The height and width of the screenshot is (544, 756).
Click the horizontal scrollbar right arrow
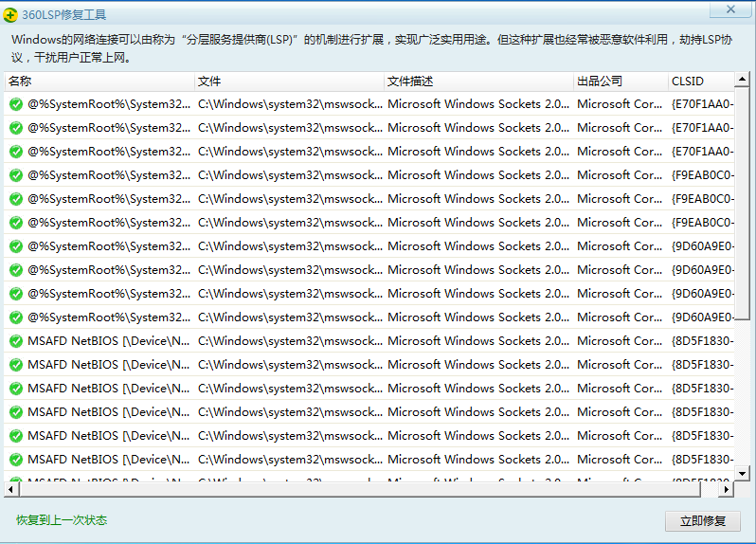[727, 489]
